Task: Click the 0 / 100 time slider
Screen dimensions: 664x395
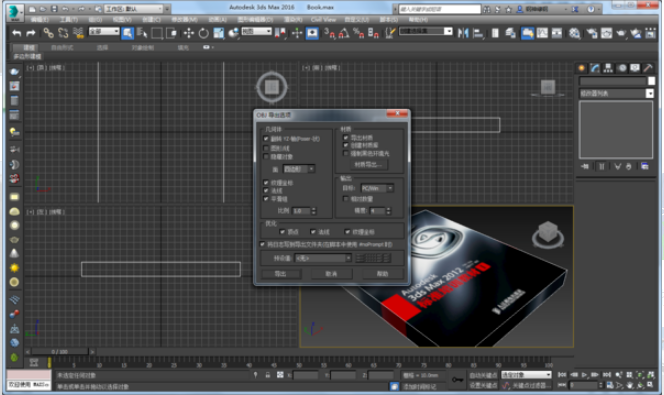Action: pyautogui.click(x=60, y=351)
